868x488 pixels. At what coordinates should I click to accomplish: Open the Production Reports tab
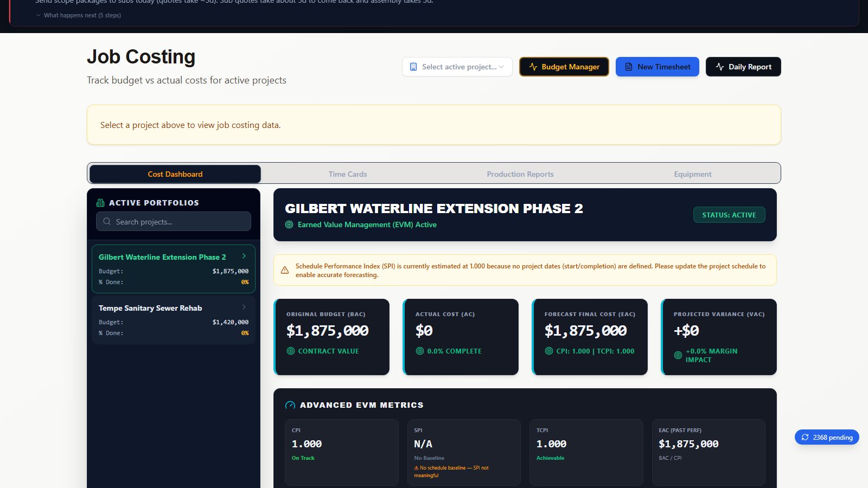[x=520, y=174]
